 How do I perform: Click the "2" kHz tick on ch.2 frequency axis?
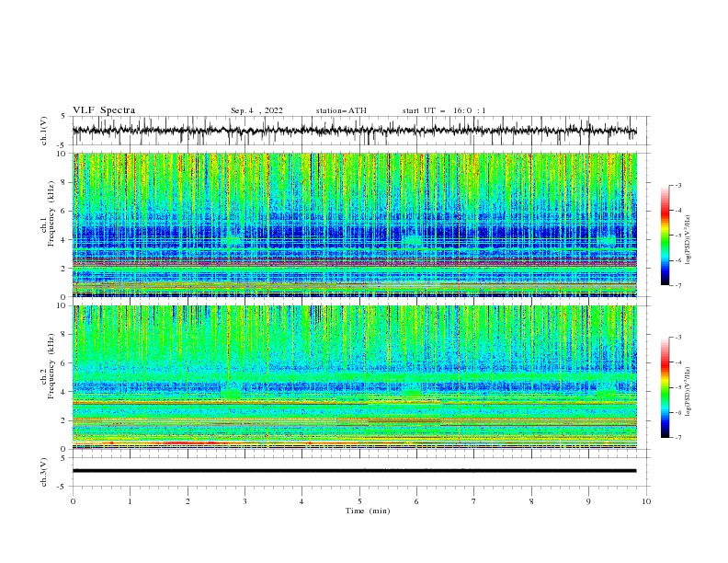point(63,420)
